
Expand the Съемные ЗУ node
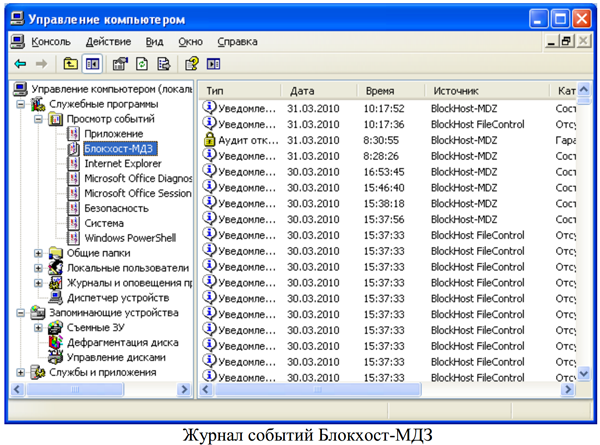(38, 328)
